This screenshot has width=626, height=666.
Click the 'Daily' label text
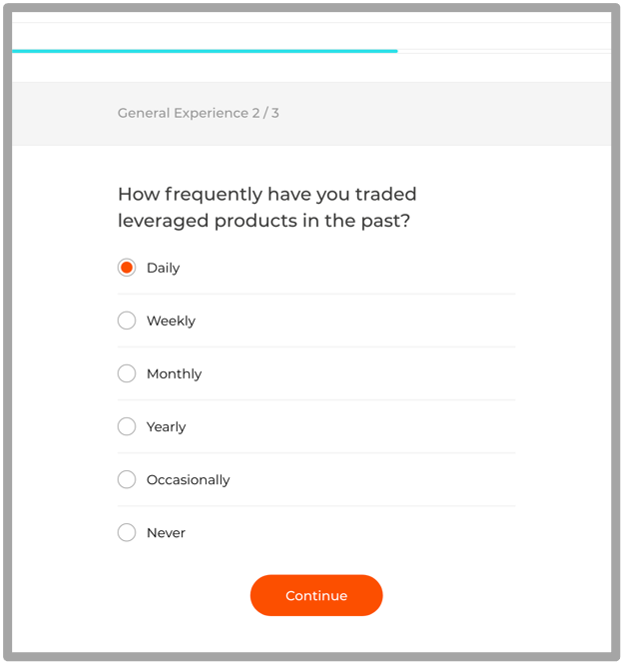163,268
